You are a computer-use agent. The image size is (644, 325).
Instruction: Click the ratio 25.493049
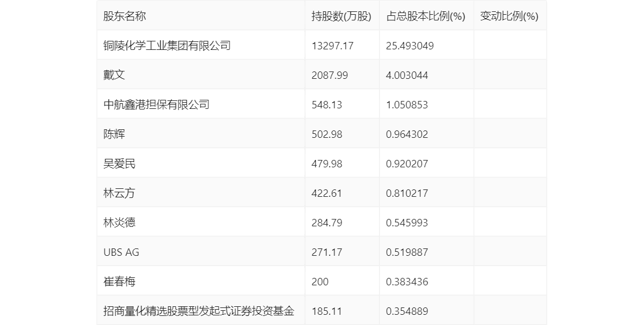coord(410,45)
